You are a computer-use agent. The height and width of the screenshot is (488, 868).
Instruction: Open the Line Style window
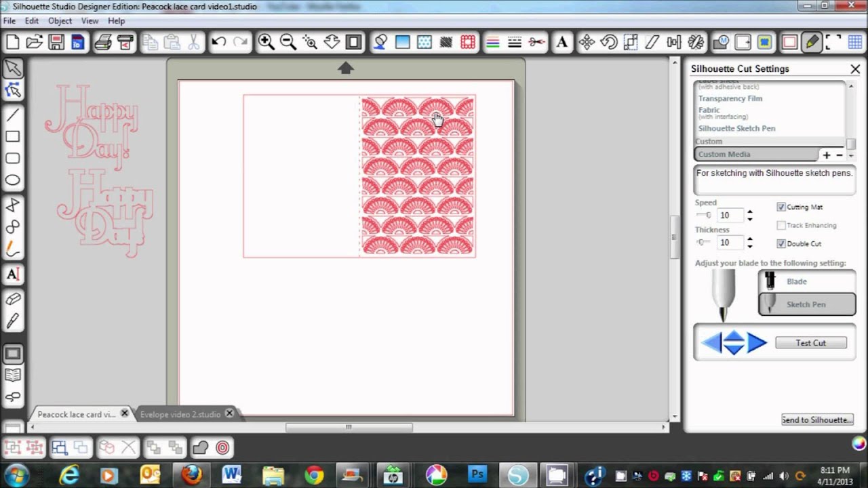tap(515, 42)
